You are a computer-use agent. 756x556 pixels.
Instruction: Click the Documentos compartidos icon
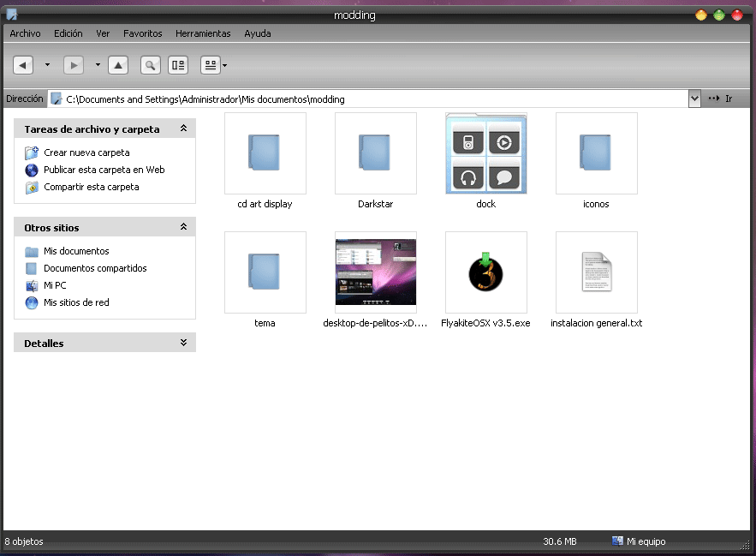coord(32,268)
